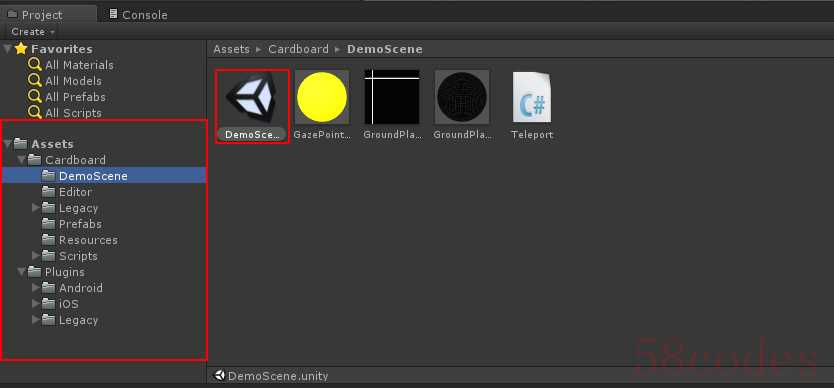The width and height of the screenshot is (834, 388).
Task: Expand the Legacy folder under Plugins
Action: (x=36, y=319)
